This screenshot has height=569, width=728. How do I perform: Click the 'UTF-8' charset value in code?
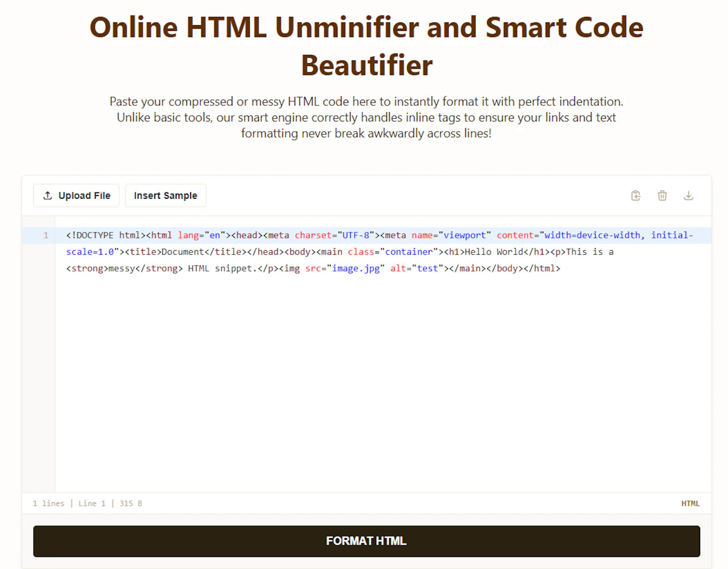[356, 235]
